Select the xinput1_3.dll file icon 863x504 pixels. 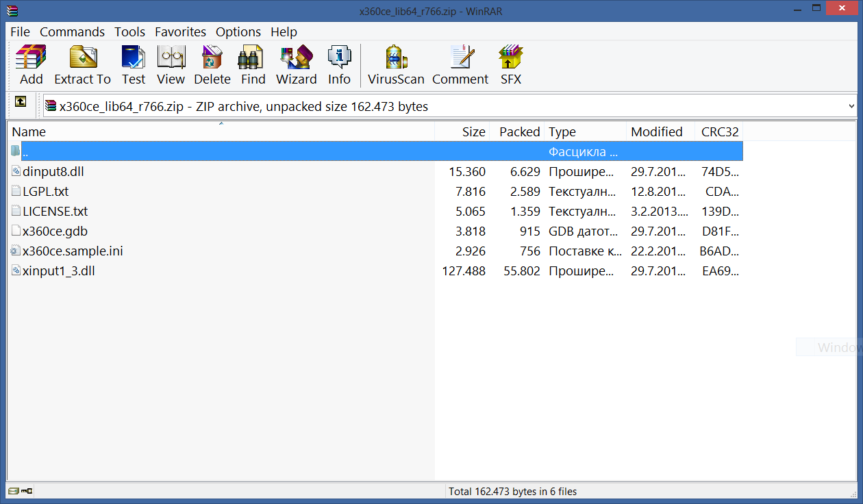click(x=16, y=270)
